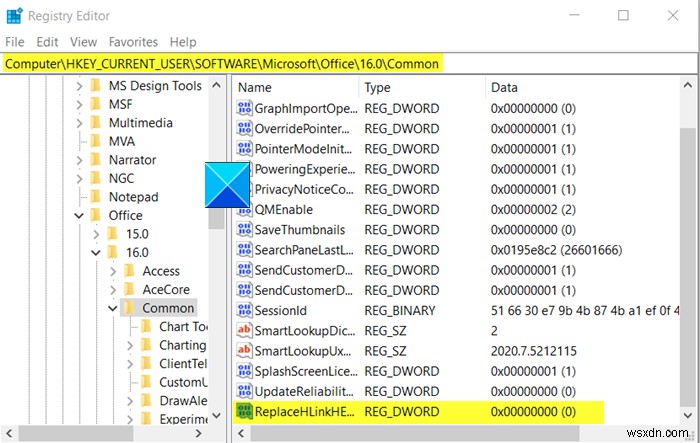Expand the Narrator key
The height and width of the screenshot is (443, 700).
point(79,160)
